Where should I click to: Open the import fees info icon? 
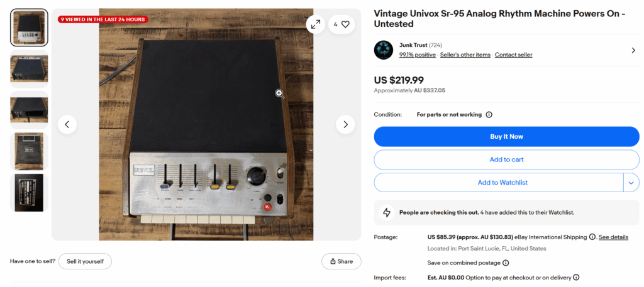(576, 277)
